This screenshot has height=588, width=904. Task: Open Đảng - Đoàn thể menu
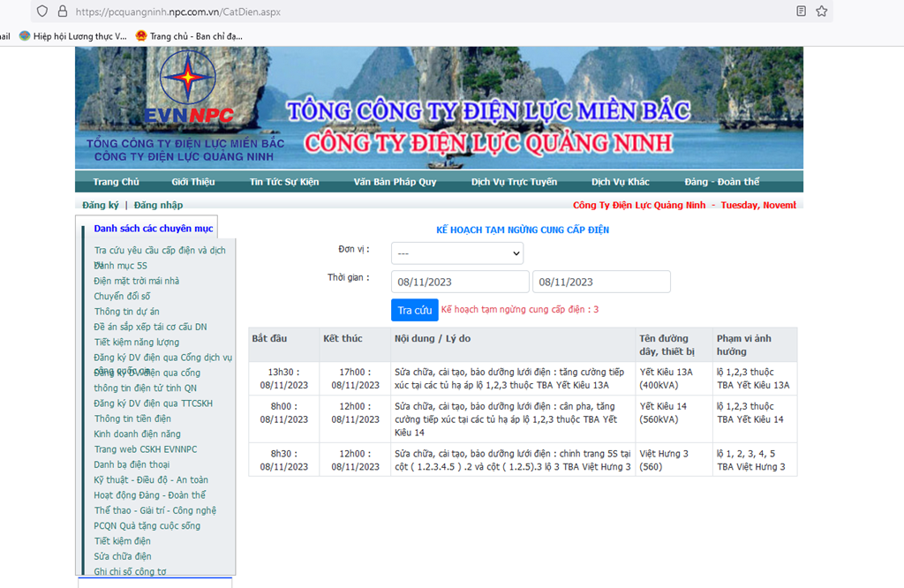722,182
